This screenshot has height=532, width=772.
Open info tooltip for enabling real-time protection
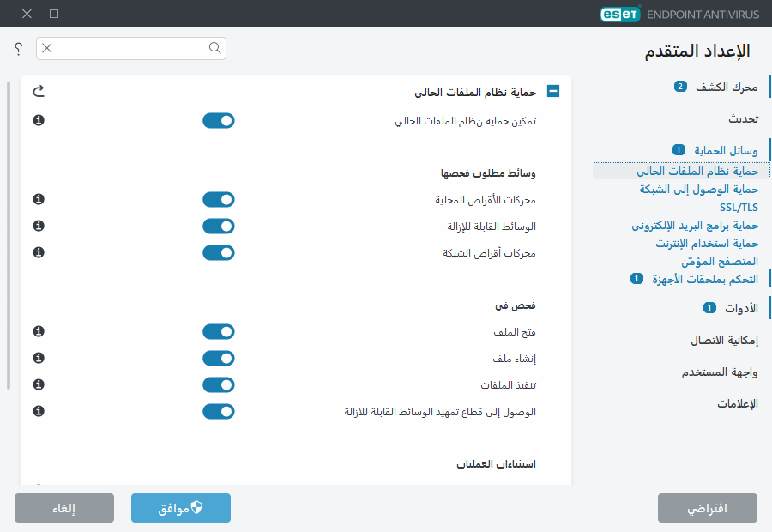[x=37, y=121]
